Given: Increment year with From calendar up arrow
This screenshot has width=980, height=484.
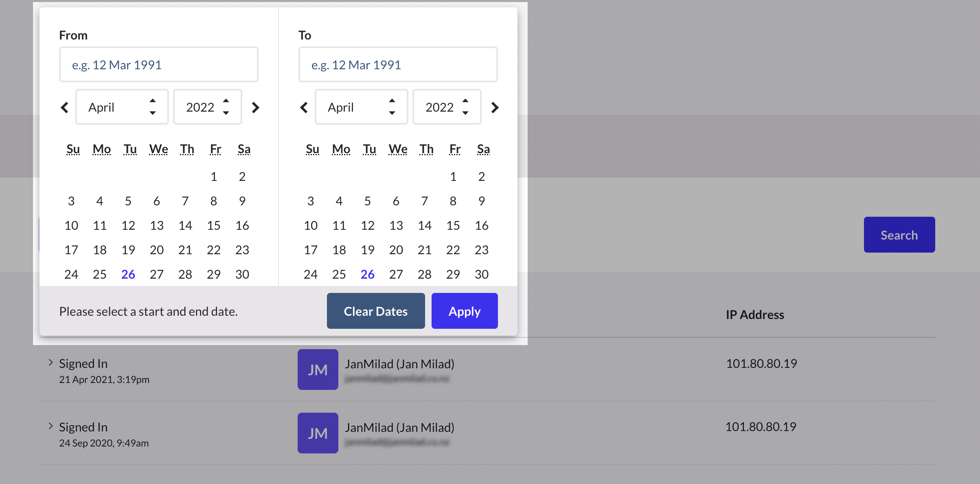Looking at the screenshot, I should [226, 101].
